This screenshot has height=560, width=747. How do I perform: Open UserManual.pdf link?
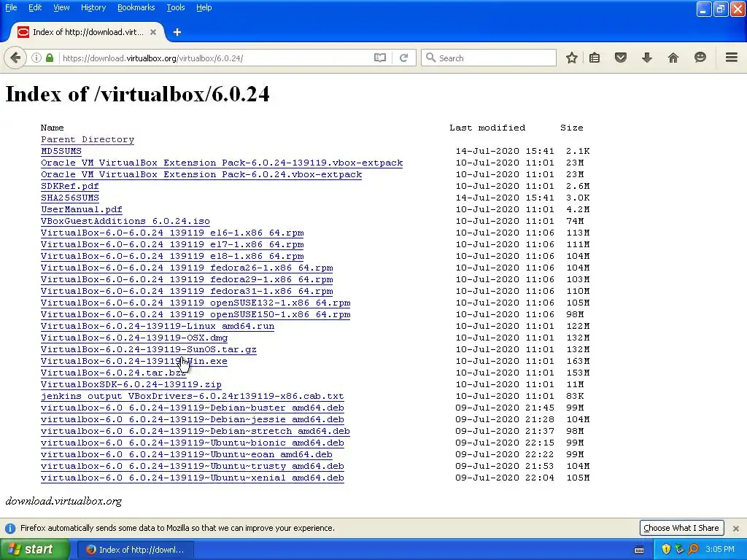coord(82,209)
